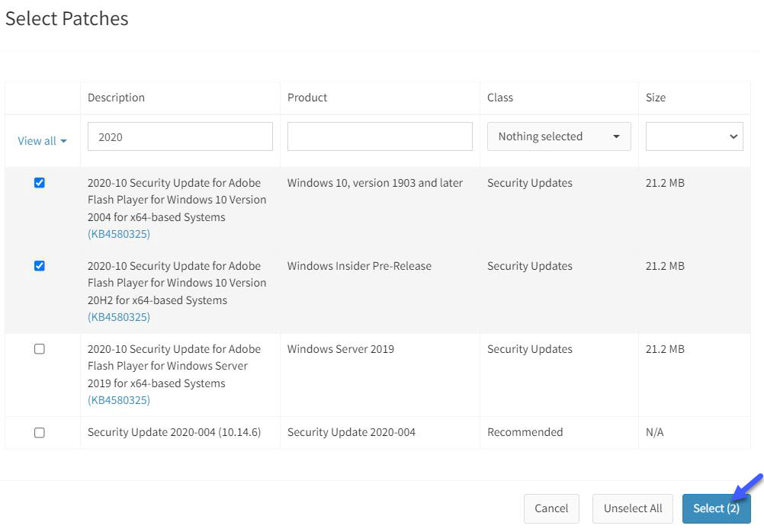Click the empty Product filter field
This screenshot has height=532, width=764.
tap(379, 136)
